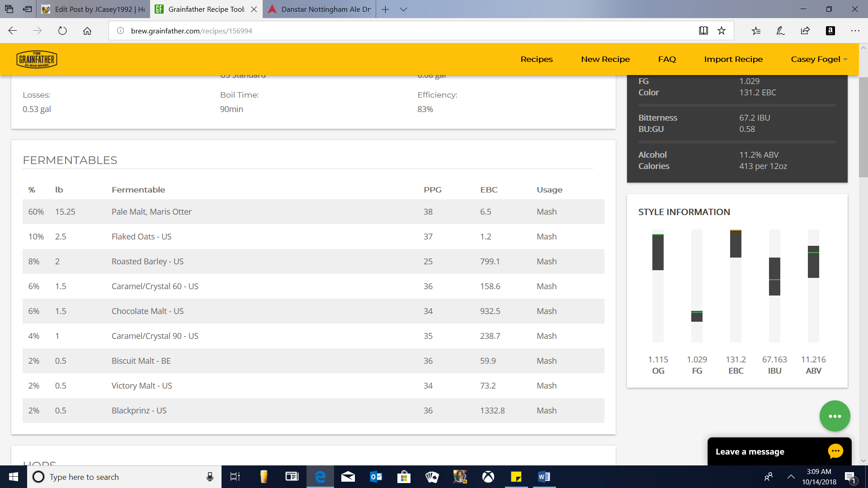The width and height of the screenshot is (868, 488).
Task: Click the Flaked Oats - US entry
Action: coord(142,236)
